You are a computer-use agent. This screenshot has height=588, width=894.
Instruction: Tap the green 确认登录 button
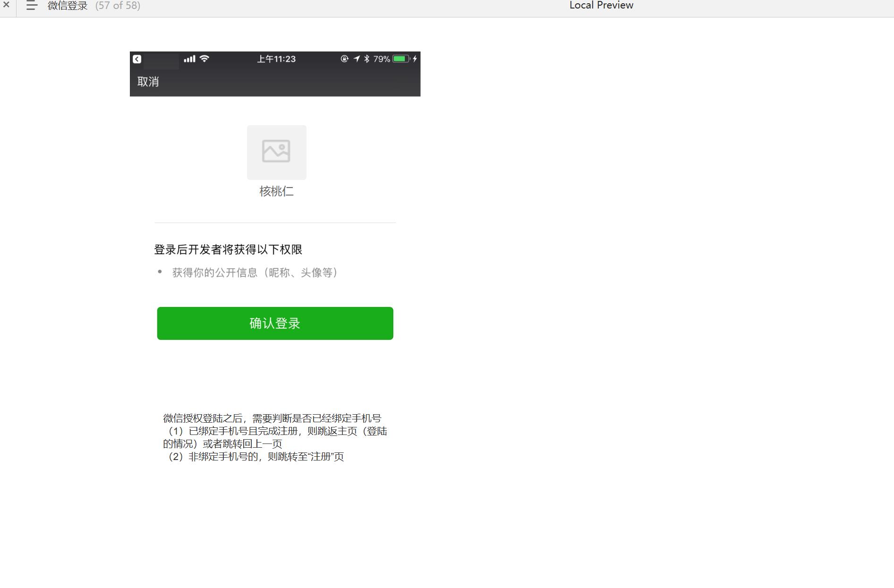(x=275, y=323)
